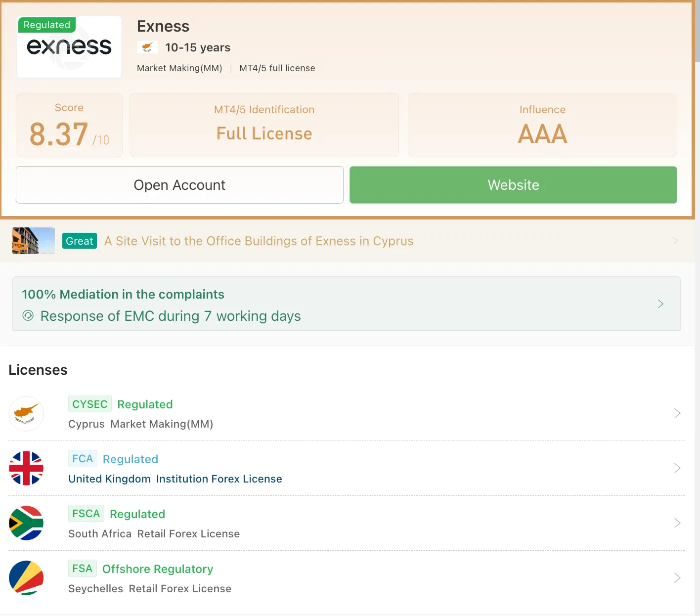Screen dimensions: 700x616
Task: Click 'South Africa Retail Forex License' text
Action: 154,534
